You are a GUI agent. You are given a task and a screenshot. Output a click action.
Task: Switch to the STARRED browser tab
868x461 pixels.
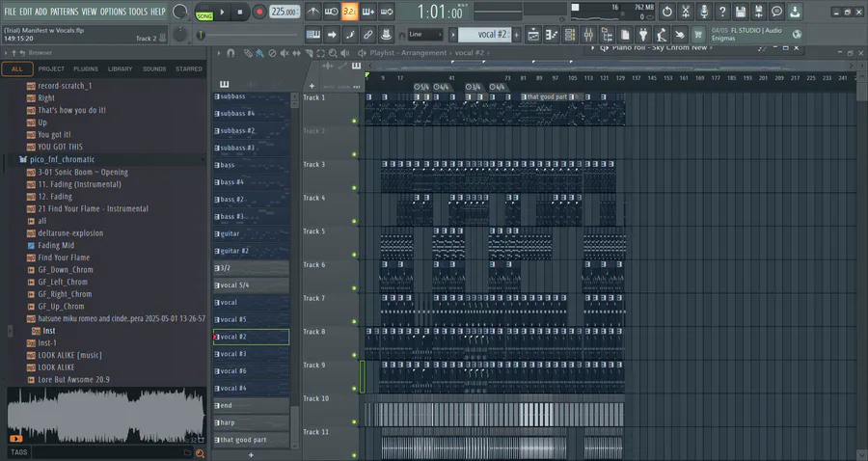tap(189, 69)
